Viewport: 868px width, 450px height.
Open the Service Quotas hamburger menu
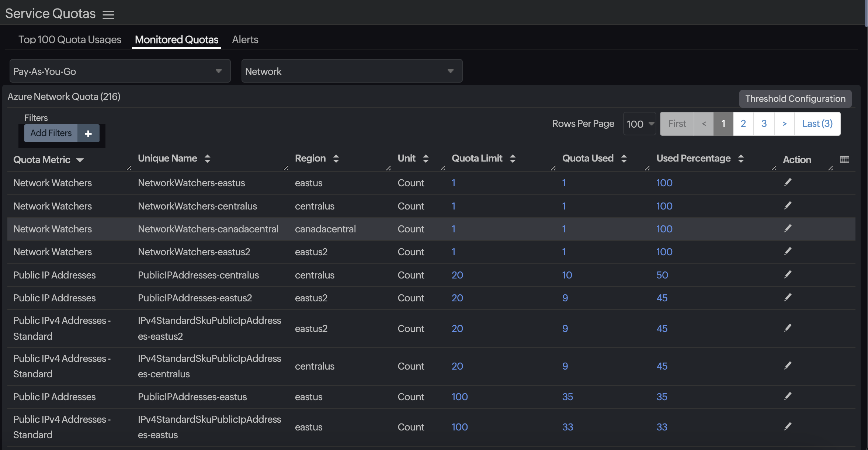point(108,14)
